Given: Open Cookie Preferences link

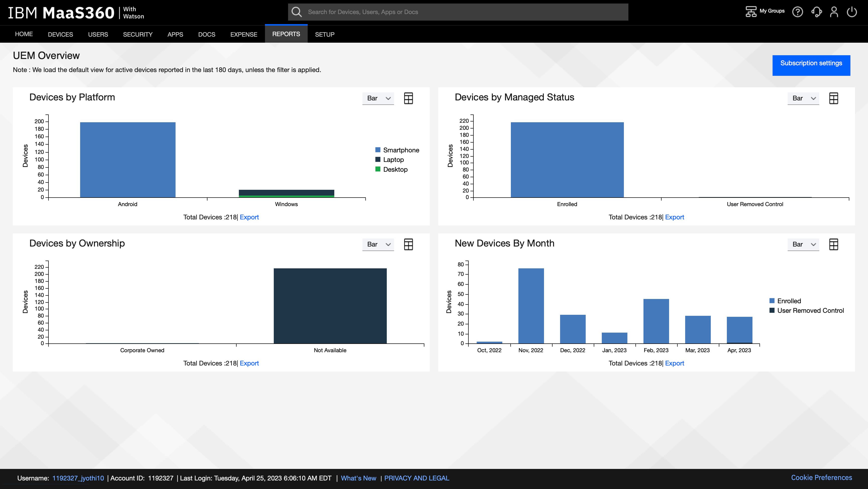Looking at the screenshot, I should tap(822, 477).
